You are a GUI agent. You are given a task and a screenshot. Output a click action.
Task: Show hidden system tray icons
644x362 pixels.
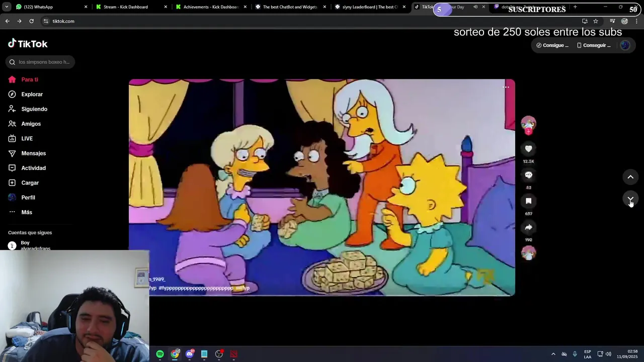coord(553,354)
